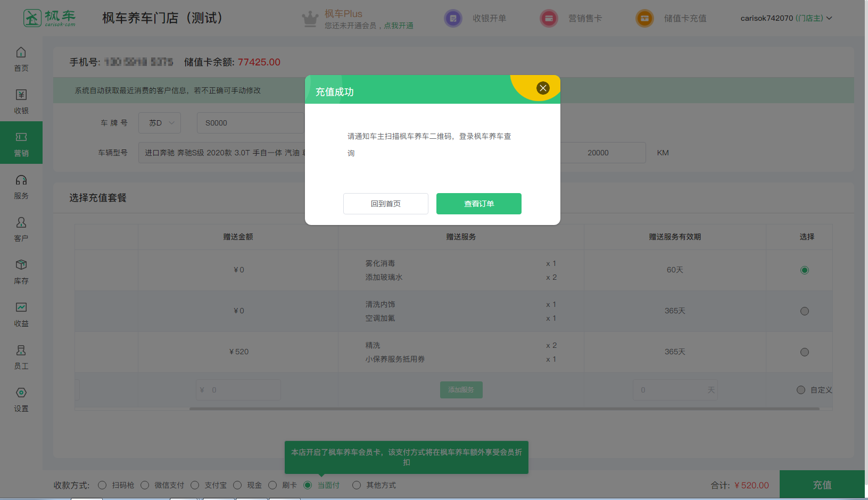The width and height of the screenshot is (868, 500).
Task: Expand the 苏D license plate prefix dropdown
Action: 160,123
